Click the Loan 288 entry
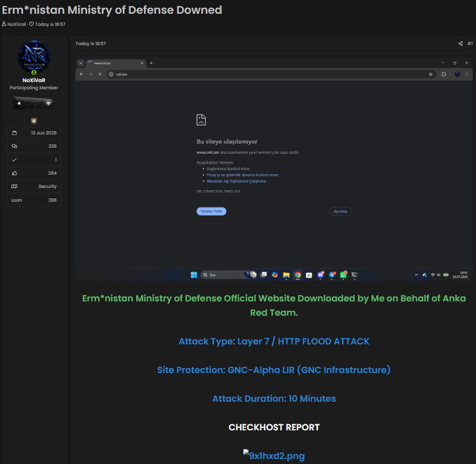 click(34, 200)
